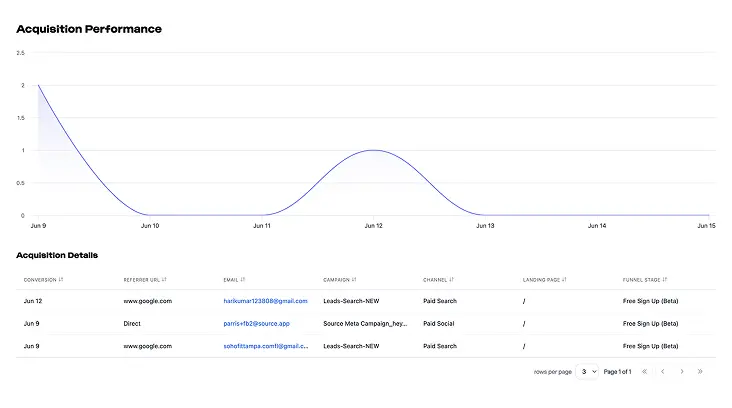Click the Jun 14 axis label
This screenshot has width=732, height=408.
pyautogui.click(x=597, y=226)
